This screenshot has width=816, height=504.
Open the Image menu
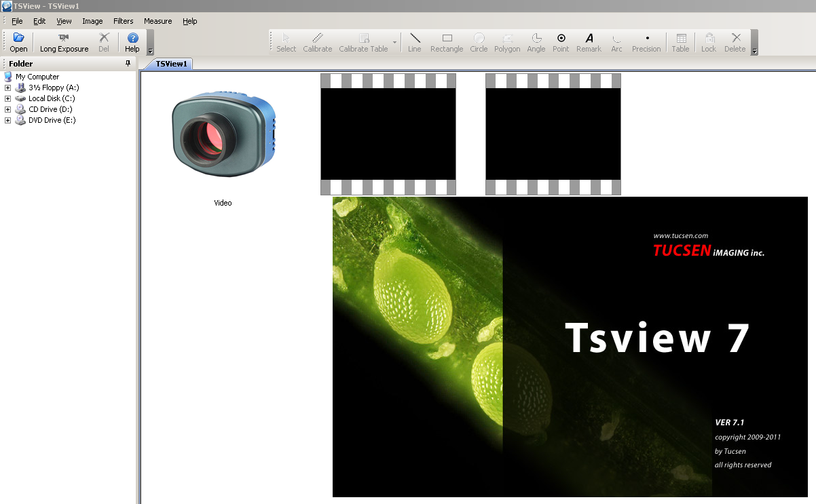pyautogui.click(x=92, y=21)
